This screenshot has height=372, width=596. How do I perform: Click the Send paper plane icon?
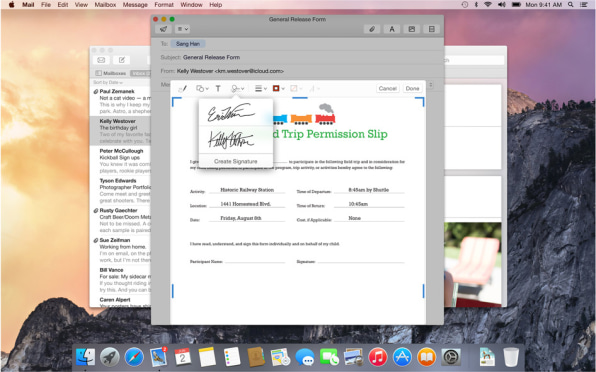click(x=163, y=29)
